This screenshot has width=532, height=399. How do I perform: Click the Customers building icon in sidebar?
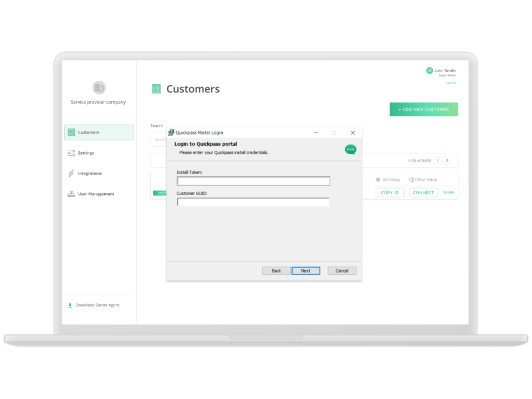(71, 132)
